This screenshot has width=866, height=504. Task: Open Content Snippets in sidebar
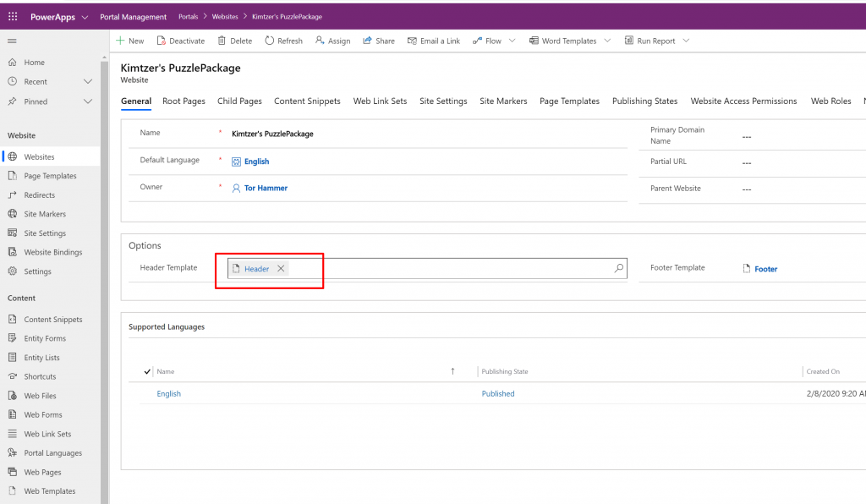pyautogui.click(x=53, y=319)
